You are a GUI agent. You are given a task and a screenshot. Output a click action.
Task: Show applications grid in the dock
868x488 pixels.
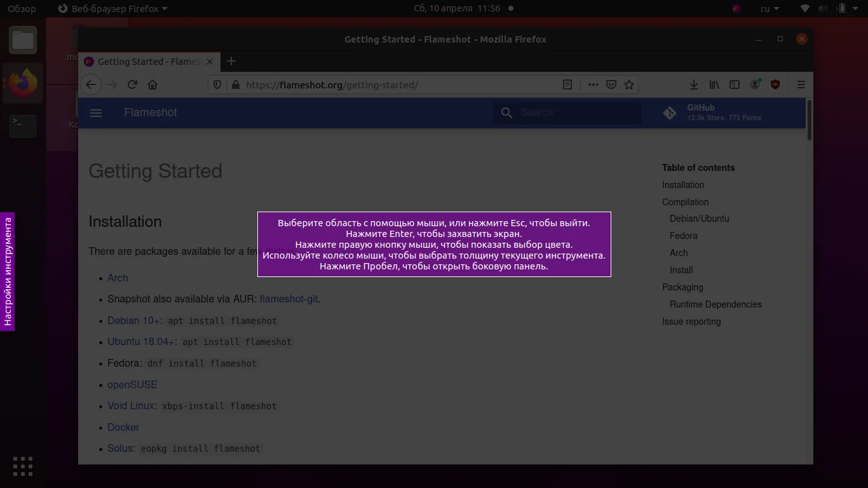23,466
